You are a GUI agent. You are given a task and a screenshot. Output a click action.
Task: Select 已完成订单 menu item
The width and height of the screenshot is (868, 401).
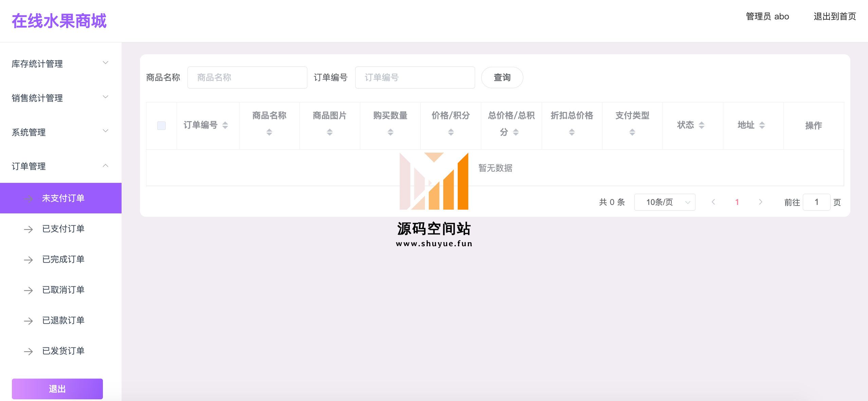pyautogui.click(x=61, y=259)
